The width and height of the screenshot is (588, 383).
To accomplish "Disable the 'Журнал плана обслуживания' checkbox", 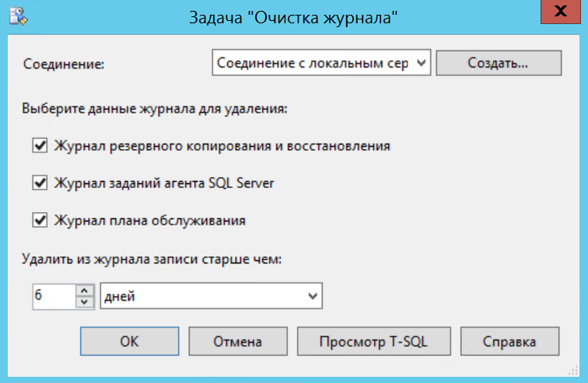I will (x=40, y=221).
